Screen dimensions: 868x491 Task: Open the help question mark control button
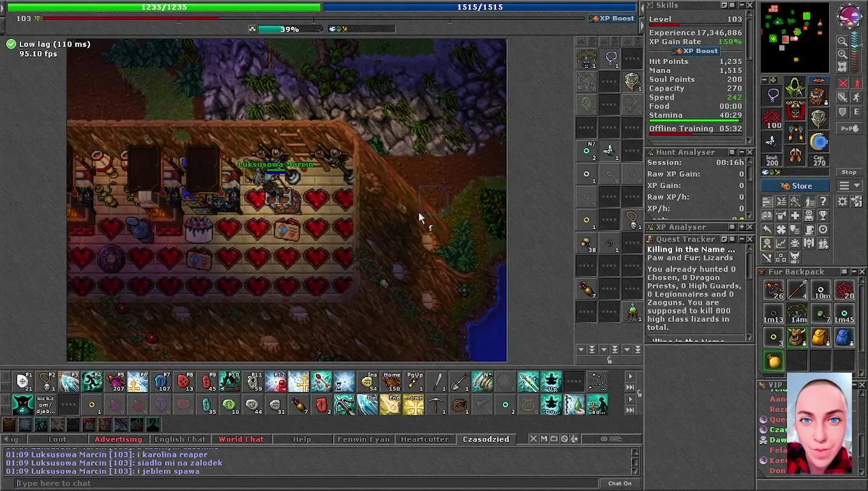(823, 201)
